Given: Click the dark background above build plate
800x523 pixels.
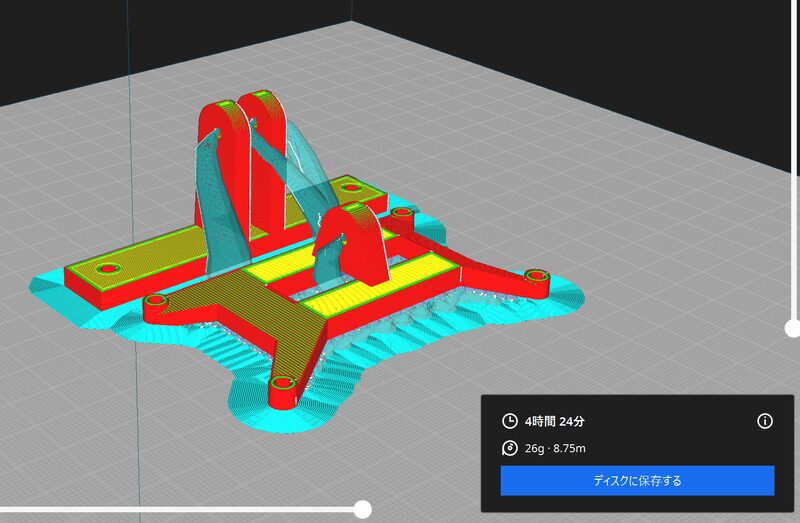Looking at the screenshot, I should coord(550,30).
